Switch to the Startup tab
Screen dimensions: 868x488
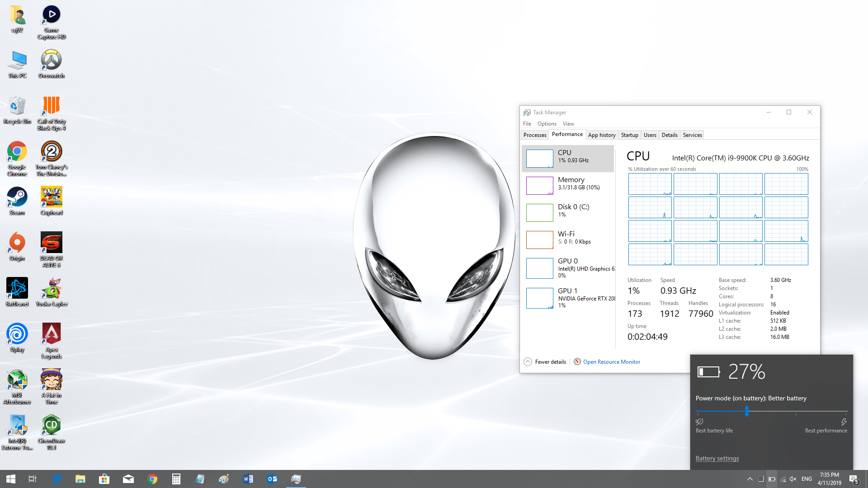[629, 135]
